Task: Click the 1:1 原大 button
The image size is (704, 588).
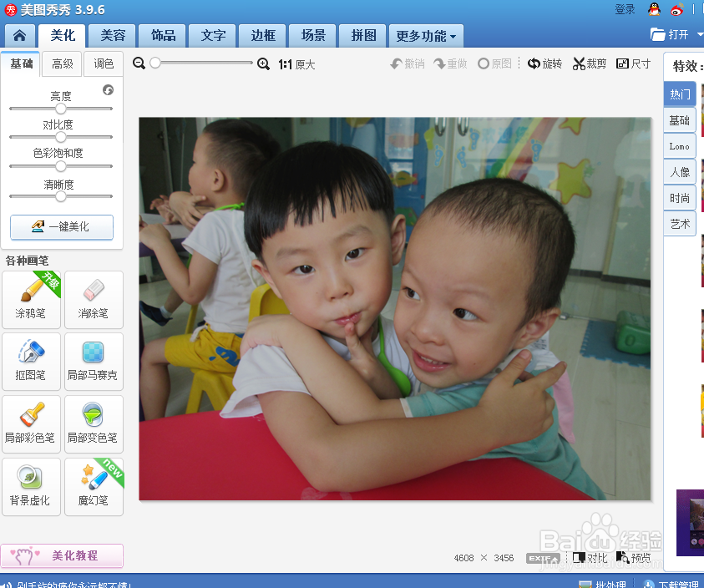Action: click(296, 64)
